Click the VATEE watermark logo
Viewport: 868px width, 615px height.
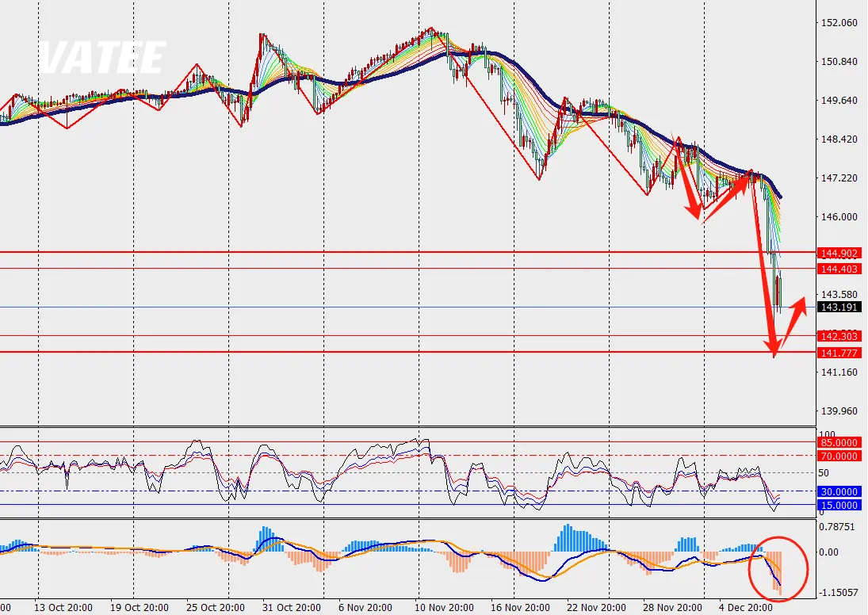pos(102,59)
